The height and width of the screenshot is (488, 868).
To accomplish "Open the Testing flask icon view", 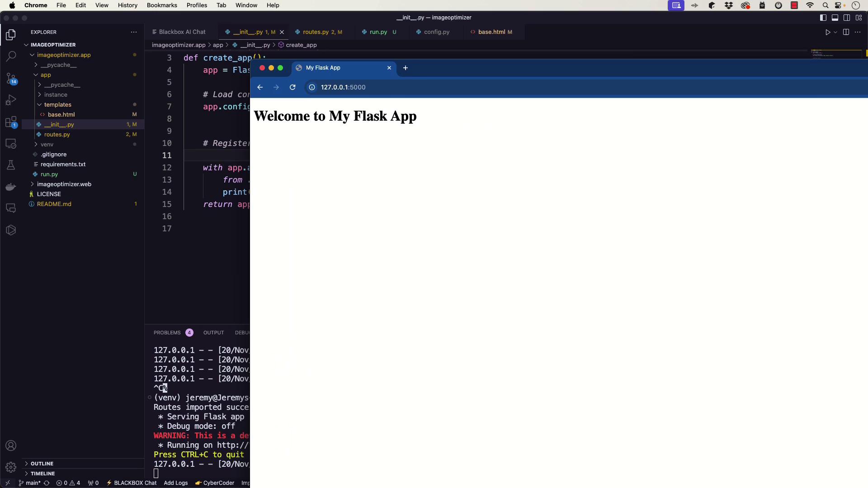I will tap(11, 165).
